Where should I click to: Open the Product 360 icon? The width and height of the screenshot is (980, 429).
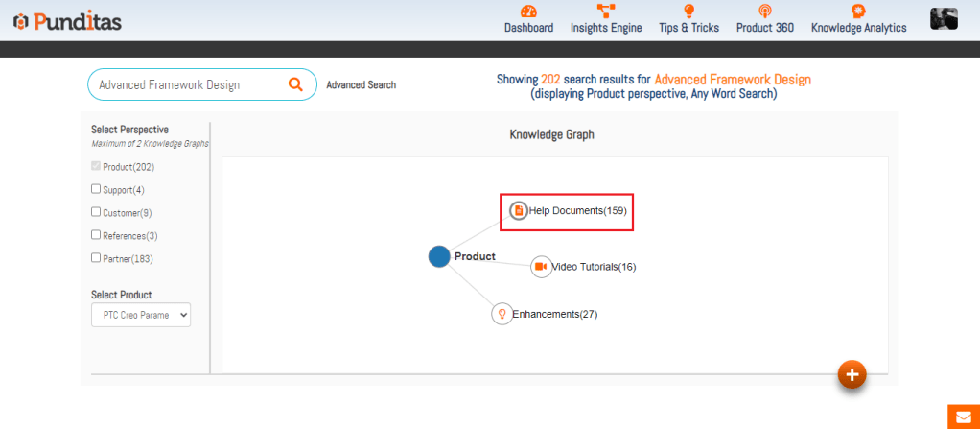[764, 12]
